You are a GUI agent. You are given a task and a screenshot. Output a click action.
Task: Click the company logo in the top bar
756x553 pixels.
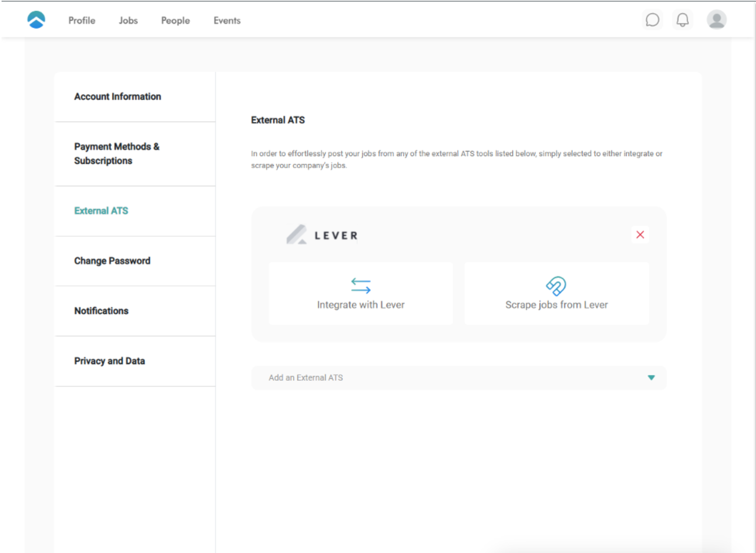click(36, 19)
